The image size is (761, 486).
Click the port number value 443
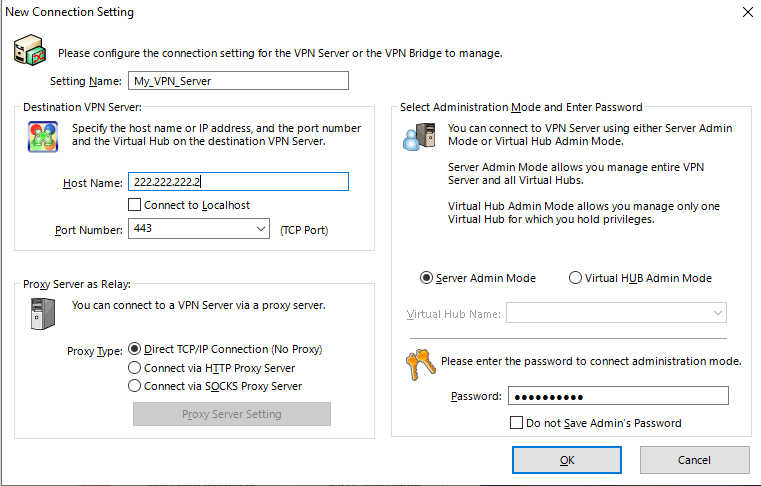point(143,228)
